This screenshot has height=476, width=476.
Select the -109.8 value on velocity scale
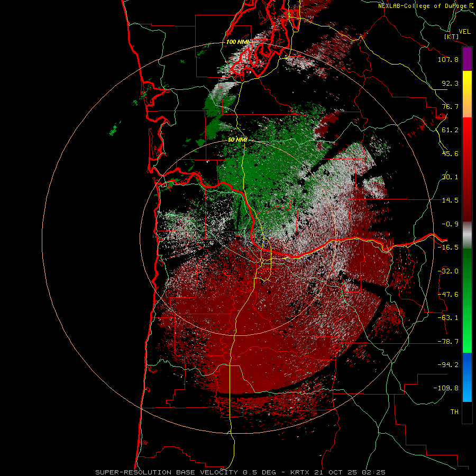coord(446,388)
